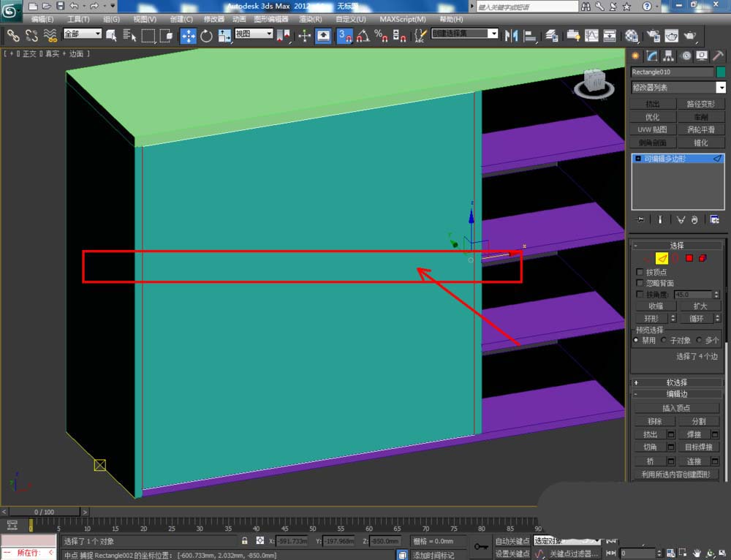731x560 pixels.
Task: Select the 禁用 preview radio button
Action: (636, 340)
